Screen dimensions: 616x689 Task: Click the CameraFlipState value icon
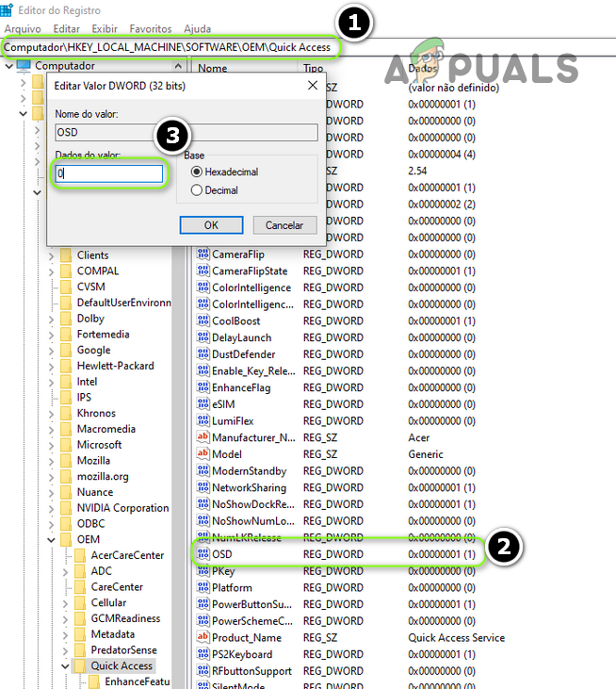(x=203, y=271)
